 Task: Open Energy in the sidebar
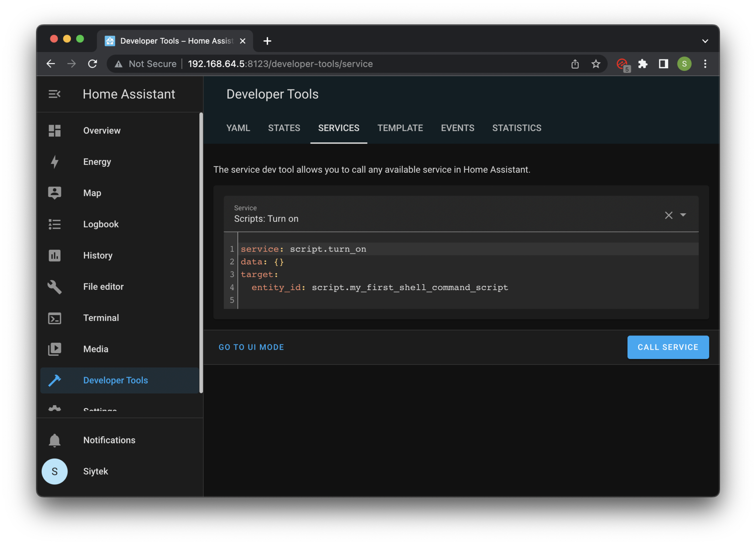(x=97, y=162)
